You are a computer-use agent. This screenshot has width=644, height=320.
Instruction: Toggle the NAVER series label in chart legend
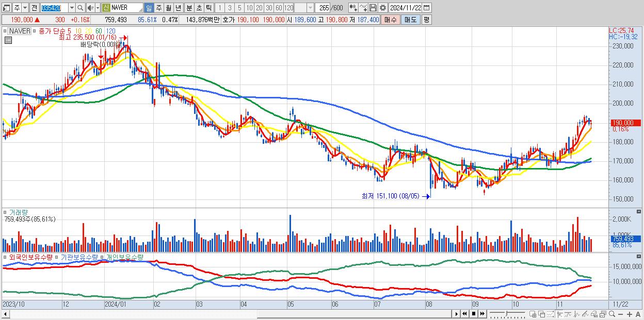[x=20, y=31]
